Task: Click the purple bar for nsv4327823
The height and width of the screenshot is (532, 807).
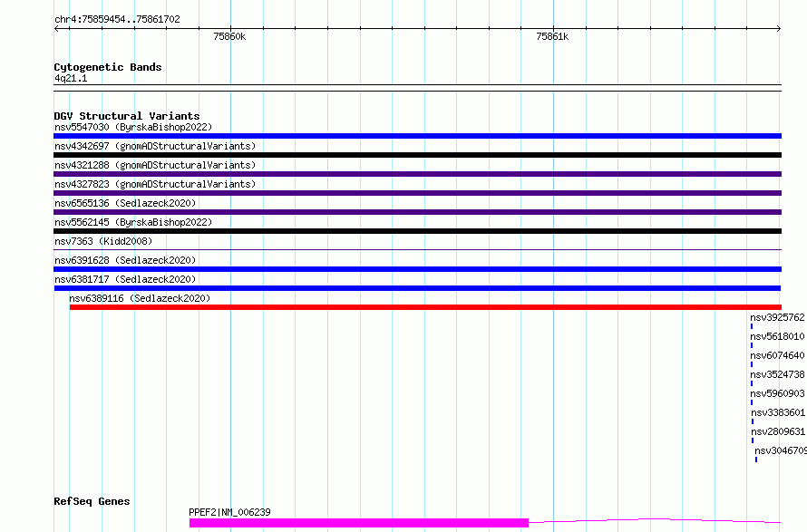Action: pyautogui.click(x=417, y=193)
